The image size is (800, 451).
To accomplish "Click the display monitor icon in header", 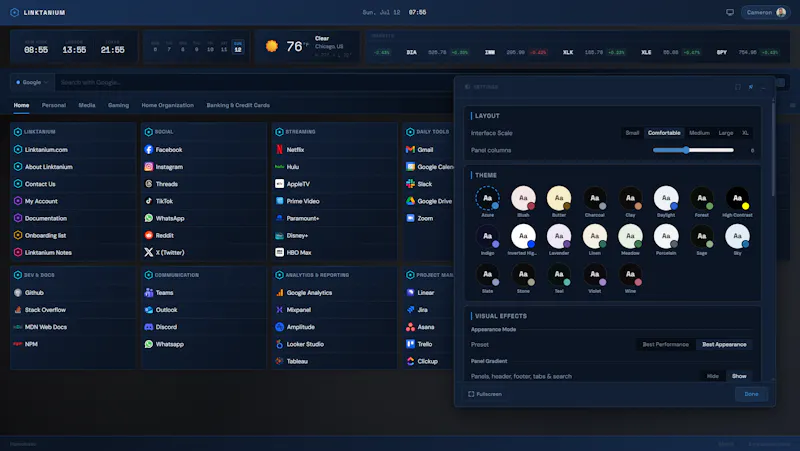I will 730,12.
